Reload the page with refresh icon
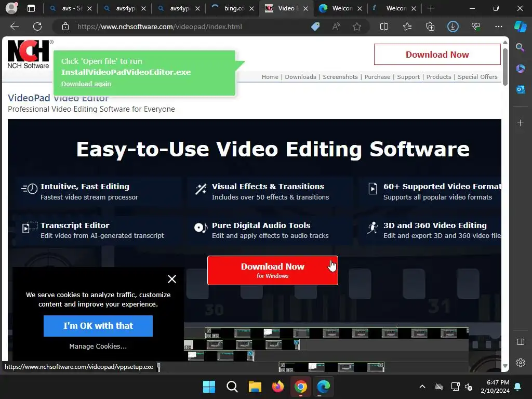 [x=37, y=26]
